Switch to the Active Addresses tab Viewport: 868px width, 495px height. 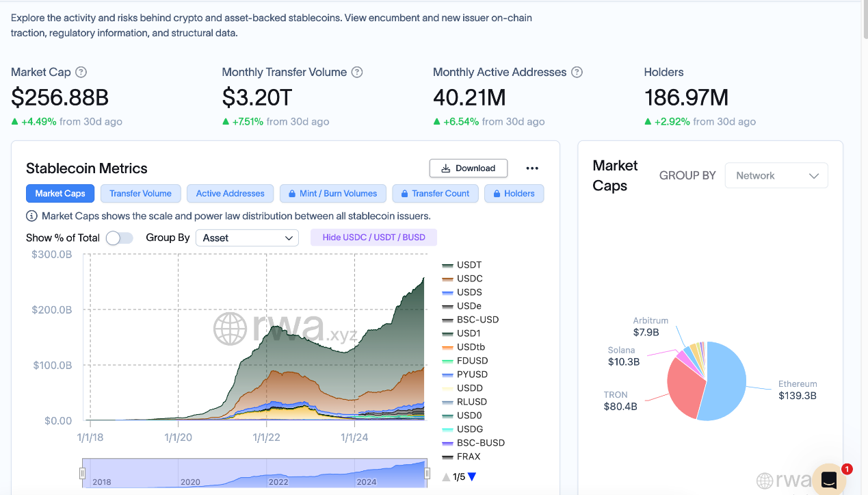point(230,194)
